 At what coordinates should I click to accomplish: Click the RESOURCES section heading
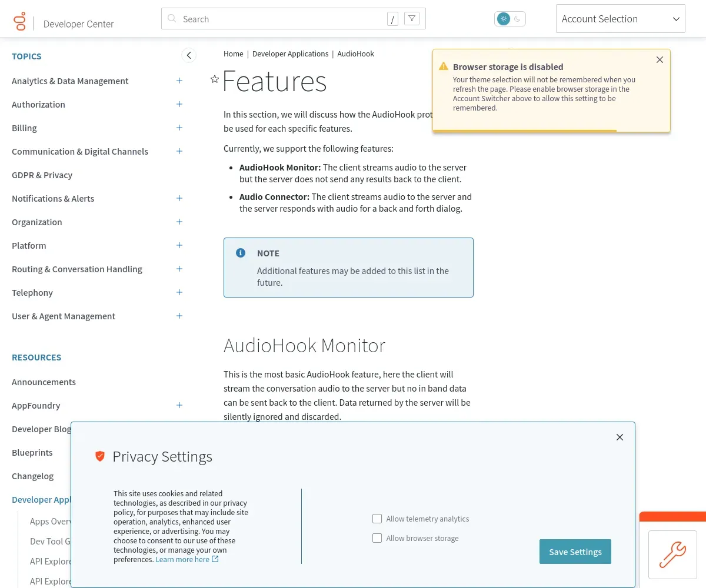click(36, 358)
